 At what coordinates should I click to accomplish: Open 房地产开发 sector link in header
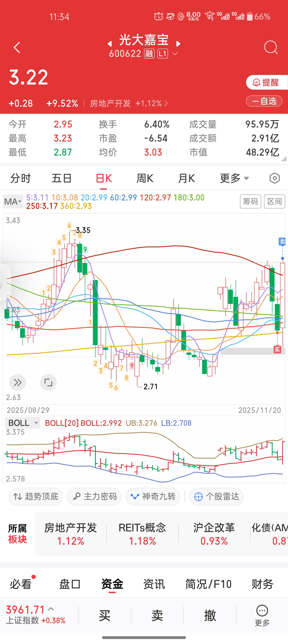[x=129, y=103]
